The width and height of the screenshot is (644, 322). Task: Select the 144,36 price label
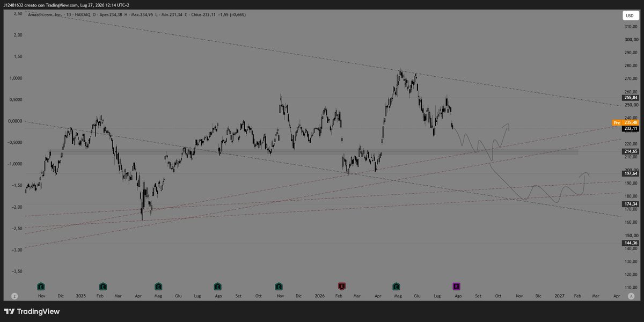[x=630, y=243]
